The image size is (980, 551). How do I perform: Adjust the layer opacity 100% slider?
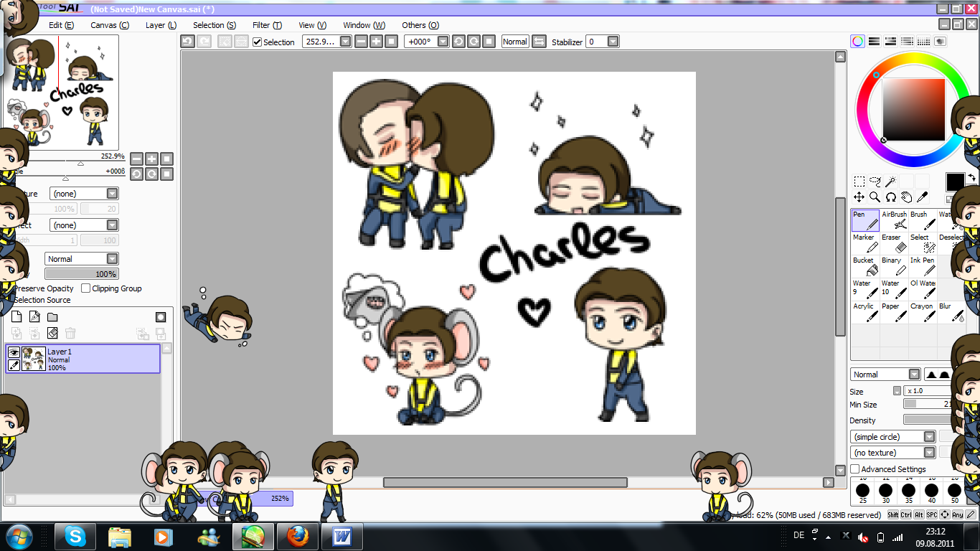click(x=82, y=274)
